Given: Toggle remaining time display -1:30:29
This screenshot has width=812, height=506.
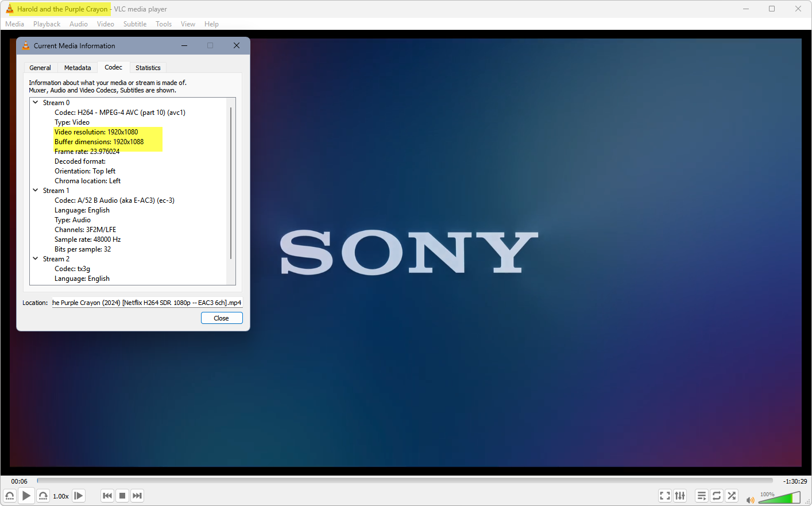Looking at the screenshot, I should coord(795,481).
